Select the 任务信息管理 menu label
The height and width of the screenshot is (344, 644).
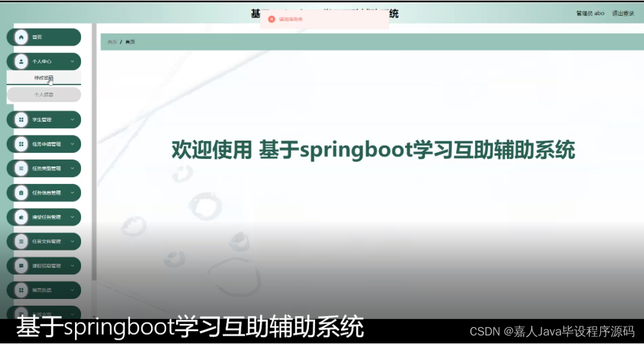tap(46, 193)
